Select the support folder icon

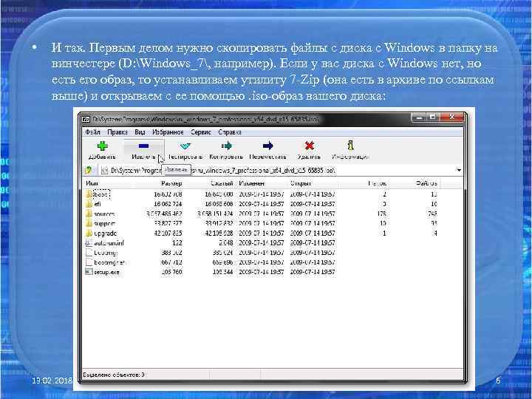click(x=89, y=224)
